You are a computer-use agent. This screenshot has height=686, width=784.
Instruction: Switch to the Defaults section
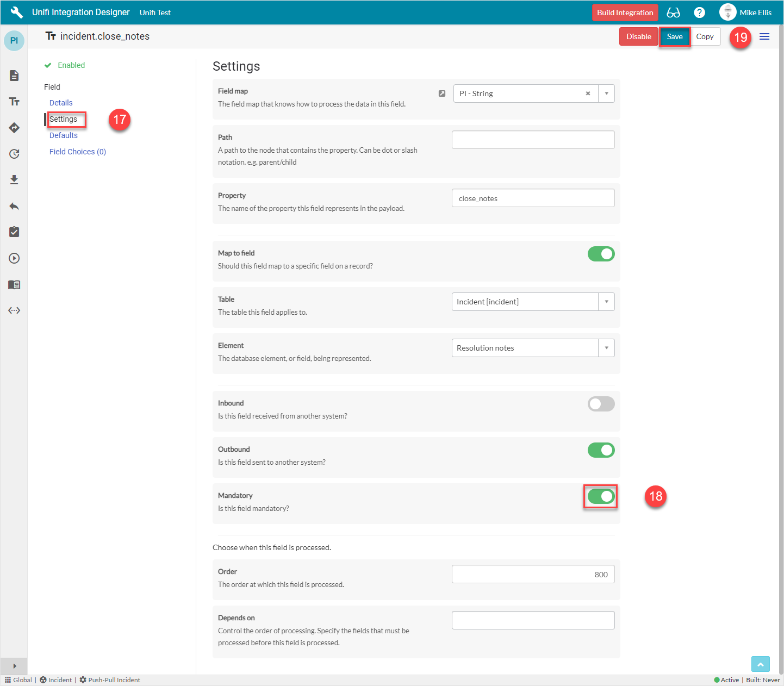64,135
